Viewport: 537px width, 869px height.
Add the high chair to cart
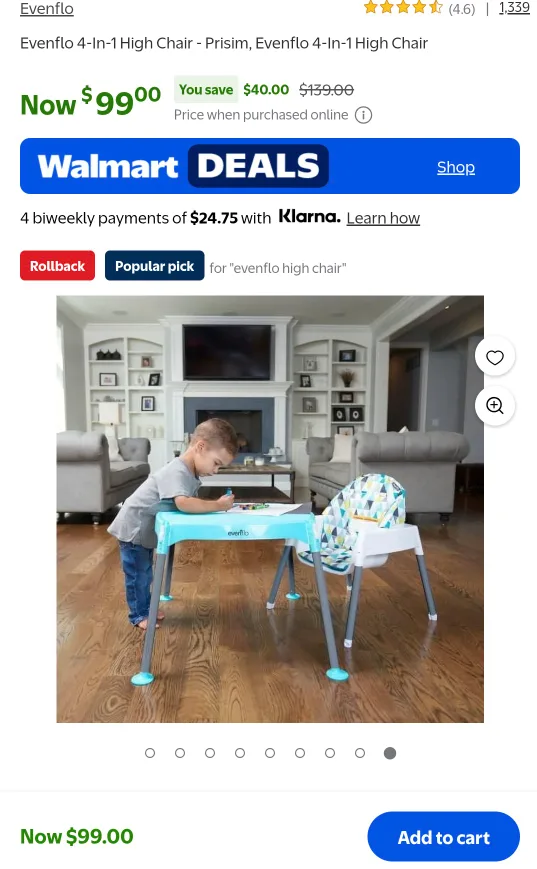(443, 837)
